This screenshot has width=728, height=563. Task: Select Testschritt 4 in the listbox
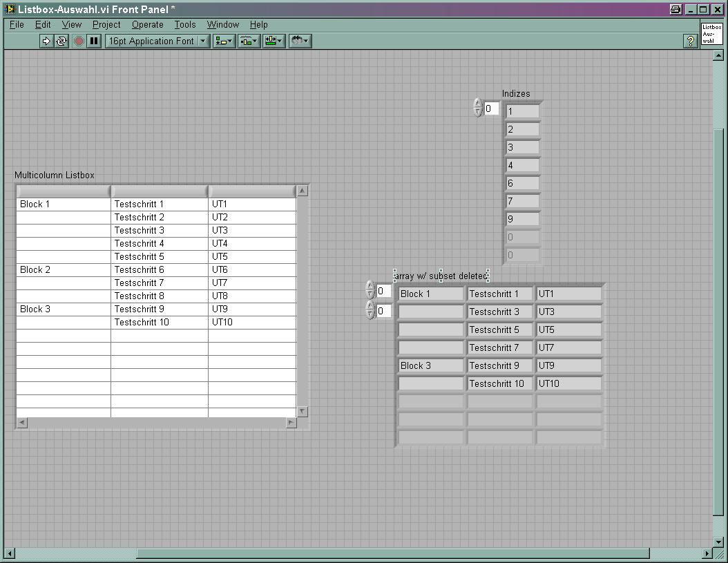pos(160,243)
